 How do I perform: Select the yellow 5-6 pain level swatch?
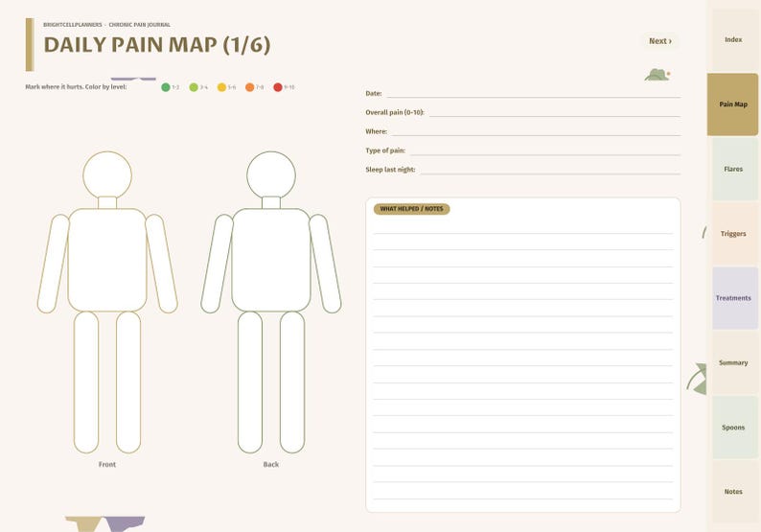(221, 87)
